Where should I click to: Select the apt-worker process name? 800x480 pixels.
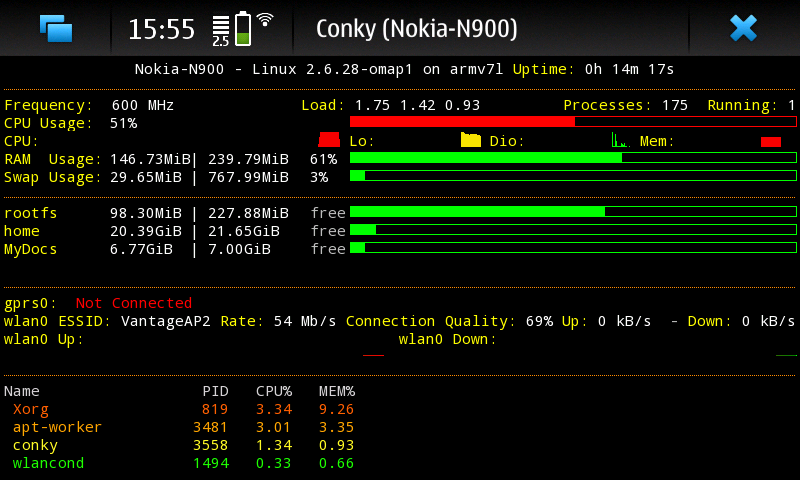(57, 427)
